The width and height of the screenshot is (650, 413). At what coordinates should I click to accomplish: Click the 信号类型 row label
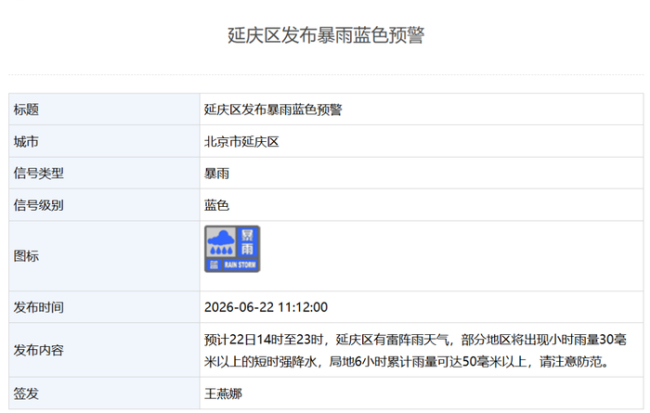39,173
